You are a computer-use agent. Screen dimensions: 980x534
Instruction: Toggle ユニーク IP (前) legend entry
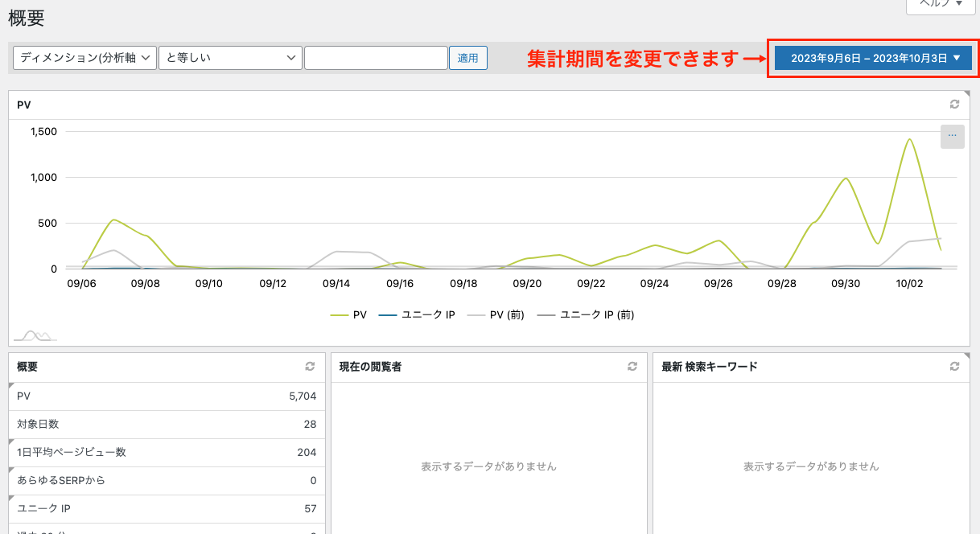click(x=586, y=315)
